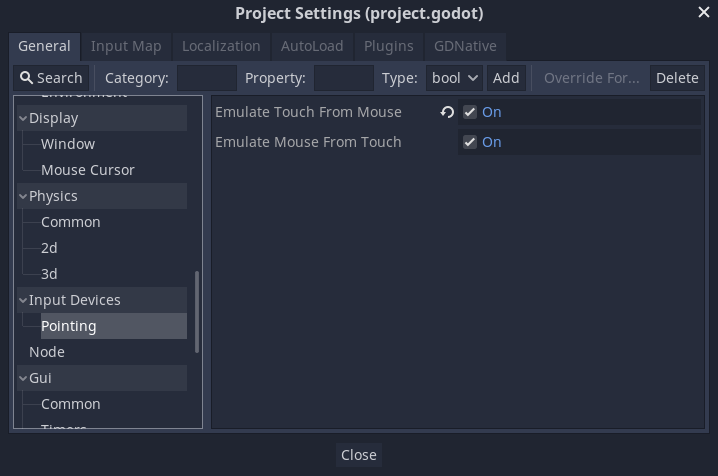Collapse the Display tree section
Viewport: 718px width, 476px height.
click(23, 118)
